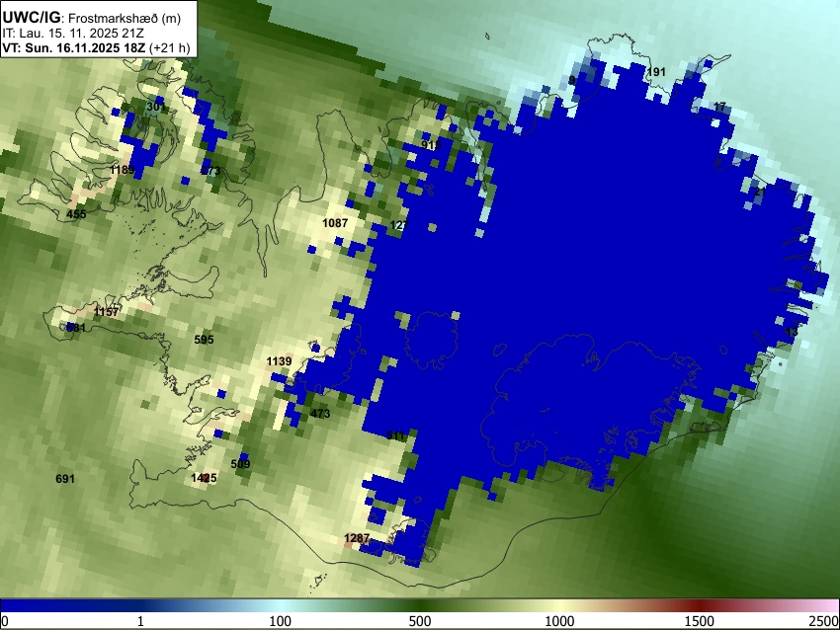840x630 pixels.
Task: Click the map value 191
Action: click(656, 72)
